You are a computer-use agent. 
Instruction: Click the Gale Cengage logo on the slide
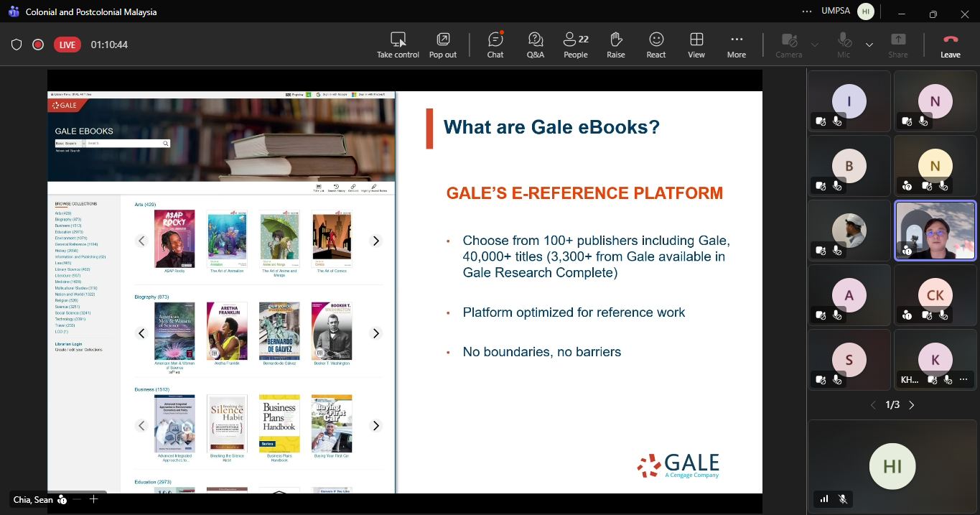click(x=678, y=465)
